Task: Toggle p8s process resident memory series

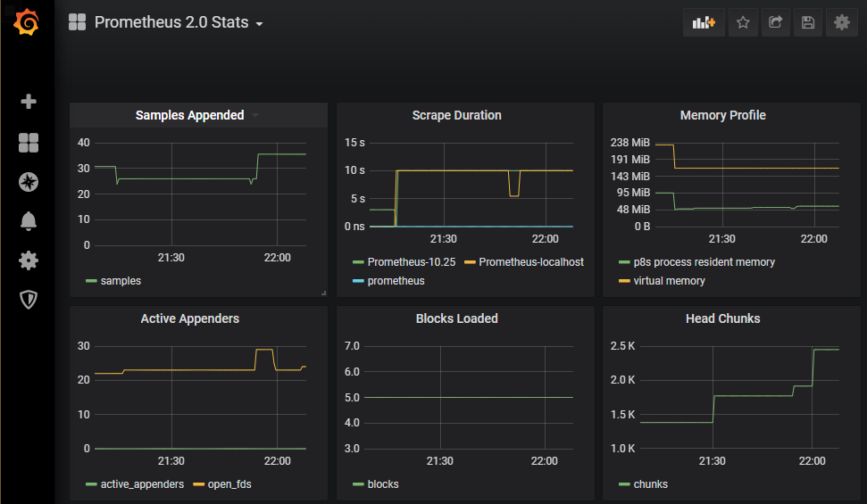Action: pos(704,262)
